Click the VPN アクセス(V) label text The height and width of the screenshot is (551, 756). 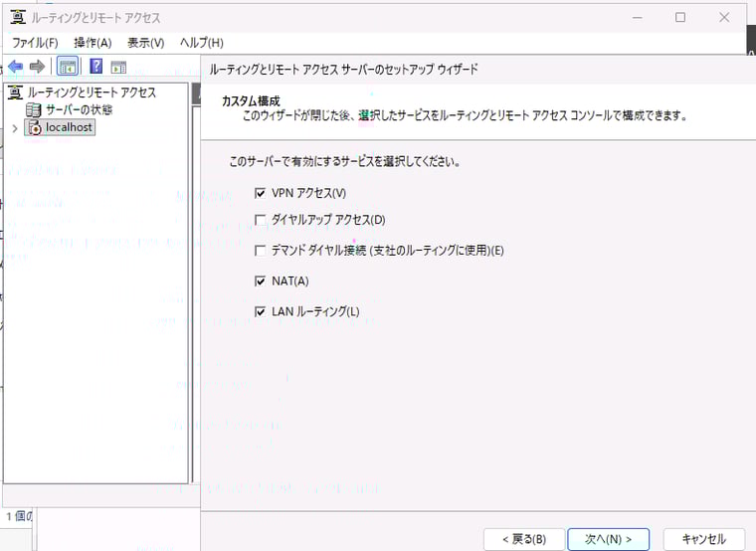(x=308, y=193)
